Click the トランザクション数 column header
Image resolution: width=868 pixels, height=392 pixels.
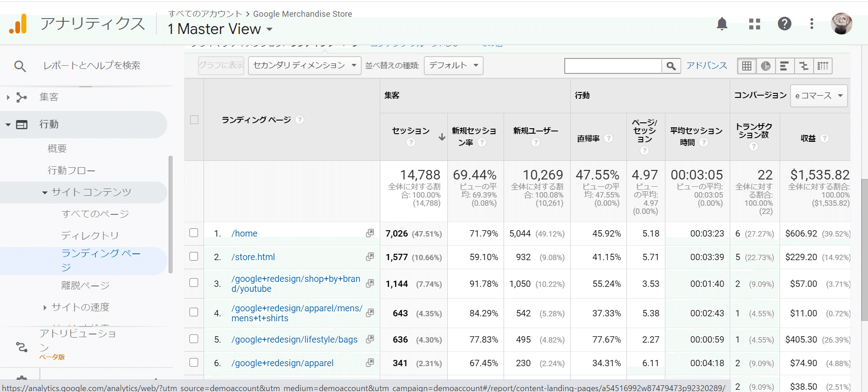[x=754, y=131]
